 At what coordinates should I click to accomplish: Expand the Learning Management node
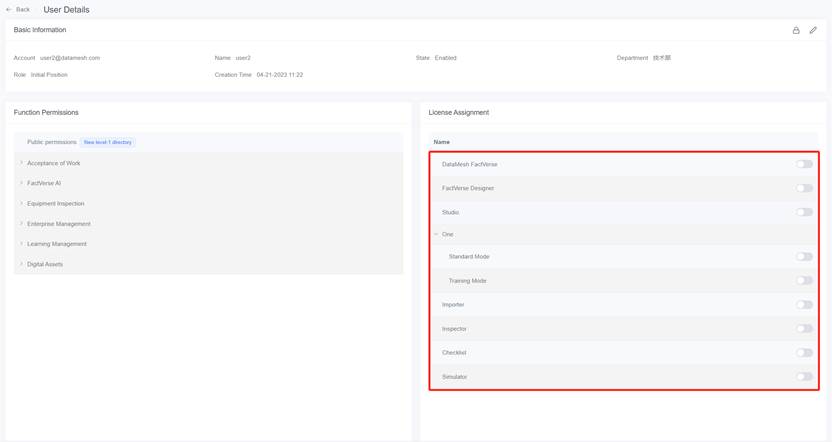[x=21, y=244]
